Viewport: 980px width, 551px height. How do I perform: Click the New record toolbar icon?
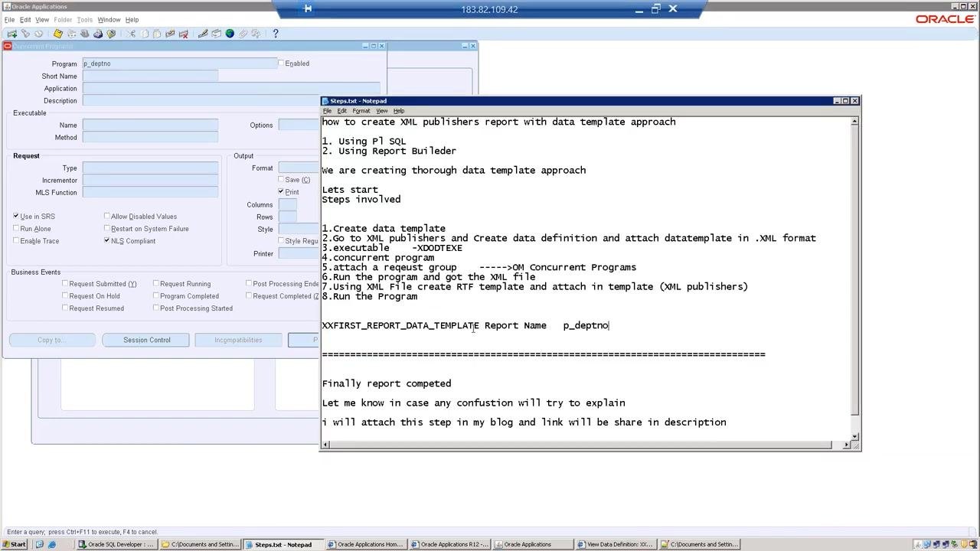11,34
